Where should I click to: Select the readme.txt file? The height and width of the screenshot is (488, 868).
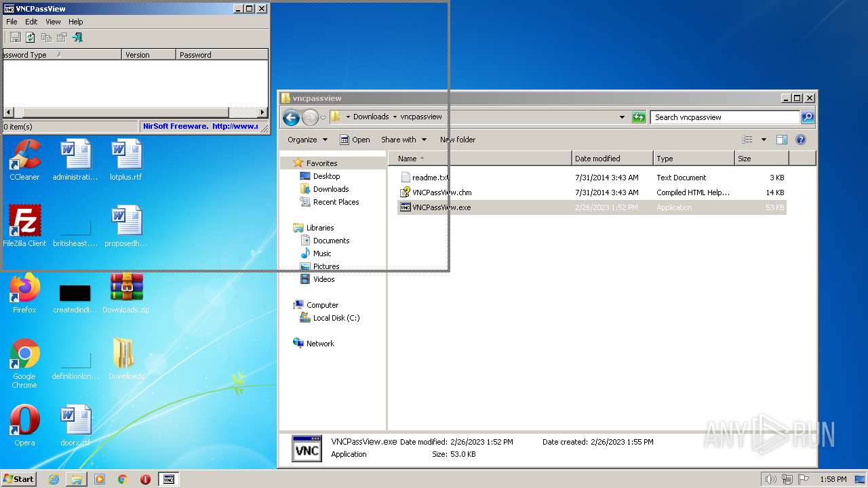pyautogui.click(x=591, y=178)
